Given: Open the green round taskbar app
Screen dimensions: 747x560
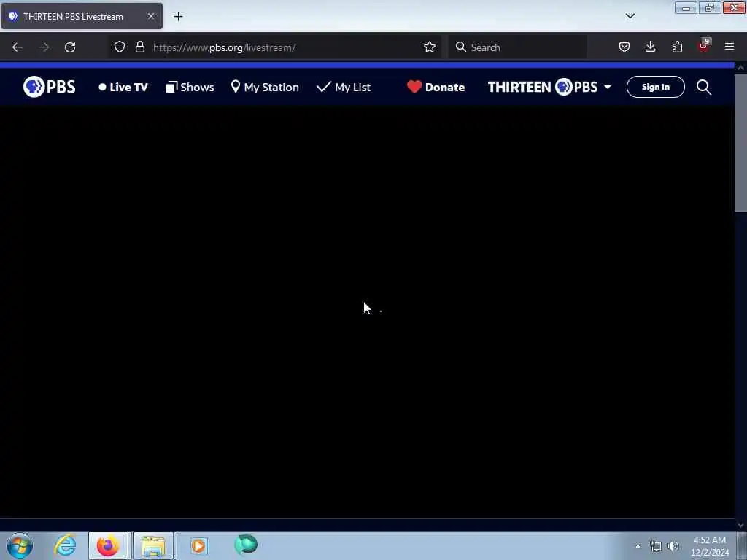Looking at the screenshot, I should (x=246, y=545).
